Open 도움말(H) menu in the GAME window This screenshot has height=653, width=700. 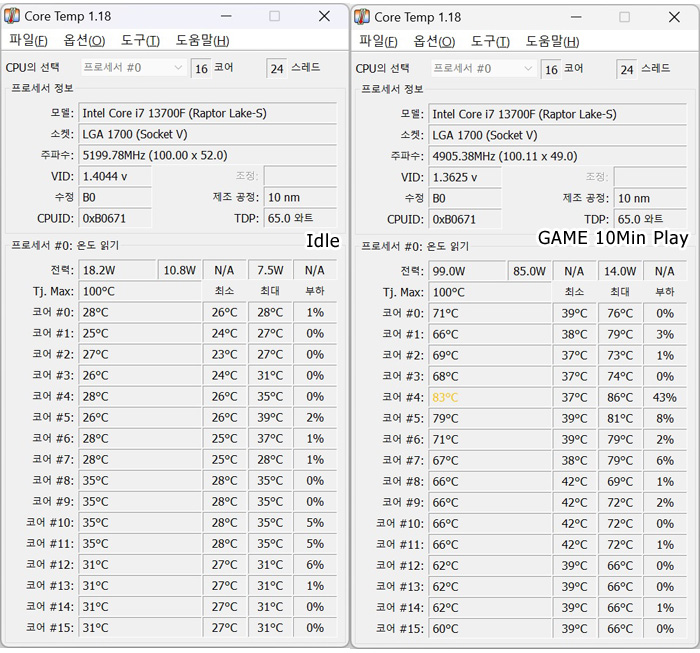(x=552, y=41)
